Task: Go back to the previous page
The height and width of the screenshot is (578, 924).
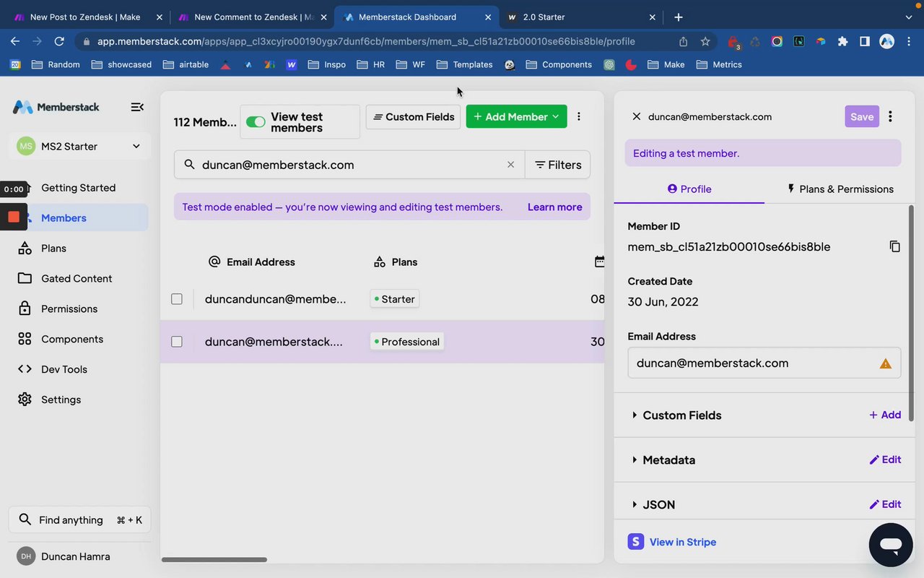Action: [x=15, y=42]
